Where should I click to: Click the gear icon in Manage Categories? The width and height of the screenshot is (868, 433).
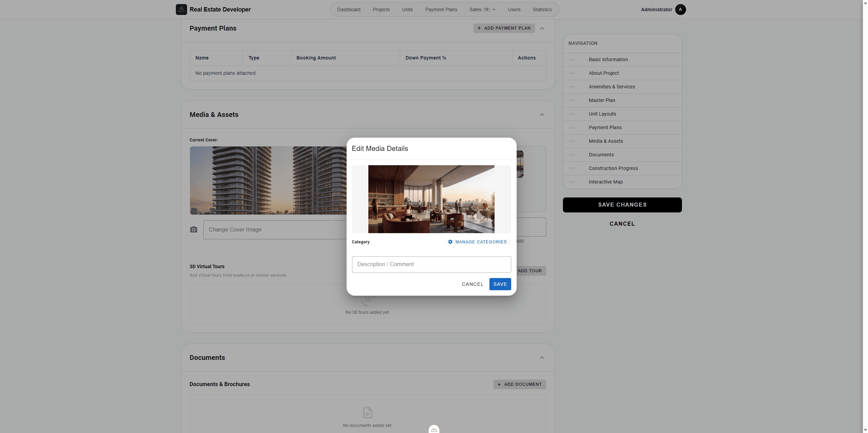(x=450, y=242)
